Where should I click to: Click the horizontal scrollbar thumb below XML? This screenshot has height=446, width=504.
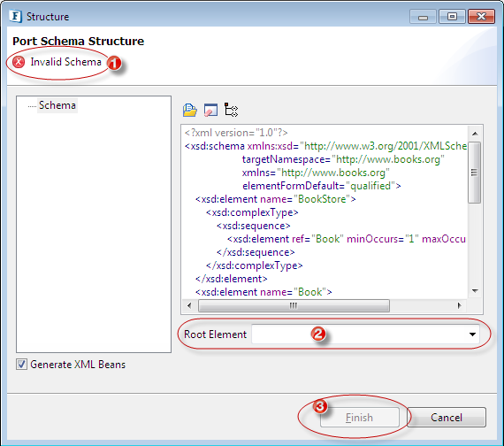tap(294, 305)
